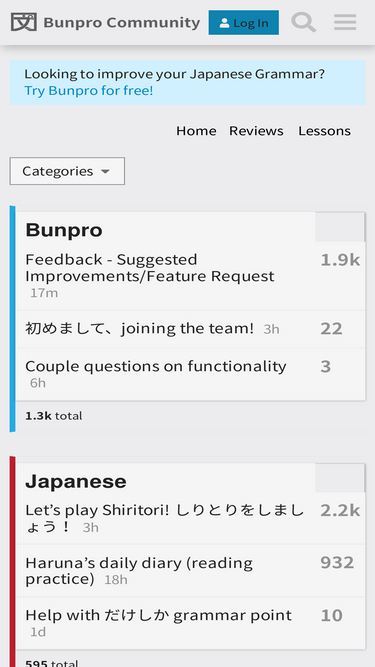Open Couple questions on functionality topic
This screenshot has width=375, height=667.
[156, 366]
